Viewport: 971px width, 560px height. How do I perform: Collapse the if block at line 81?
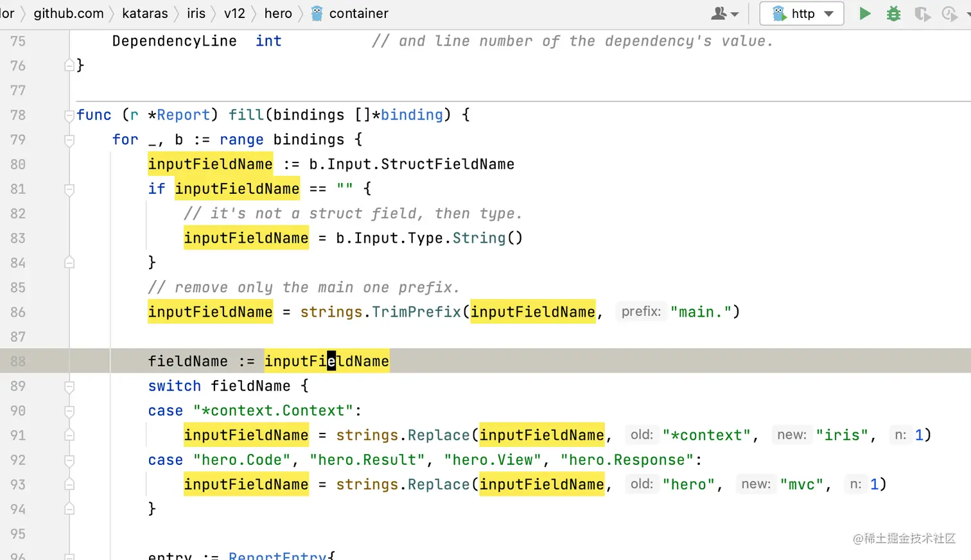(69, 189)
